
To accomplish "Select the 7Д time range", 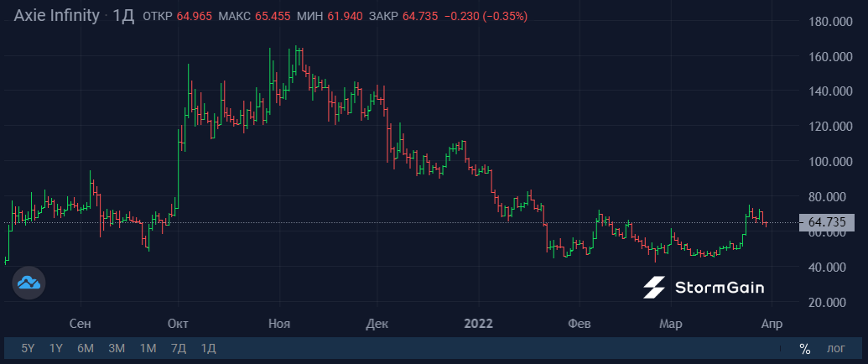I will coord(179,349).
